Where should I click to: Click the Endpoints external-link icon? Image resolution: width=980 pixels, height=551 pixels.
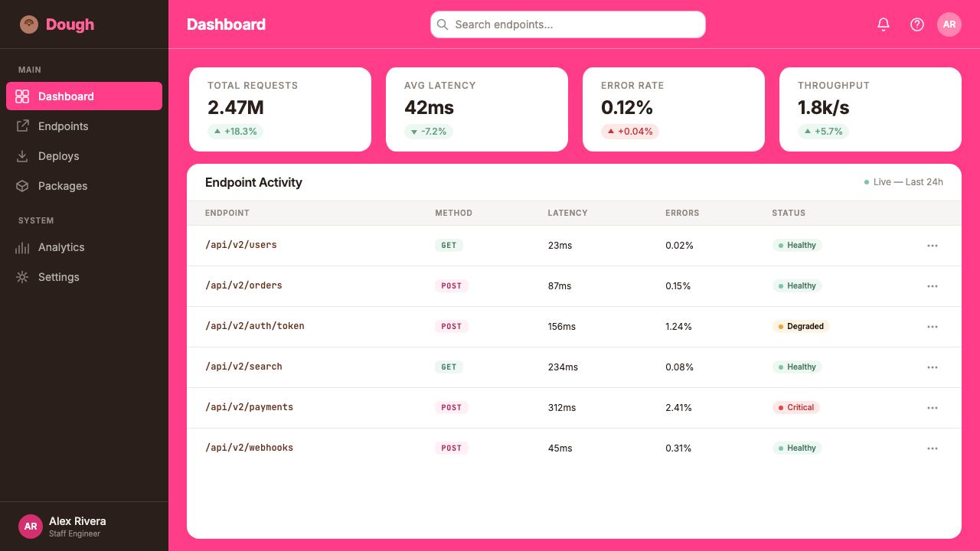click(x=22, y=126)
